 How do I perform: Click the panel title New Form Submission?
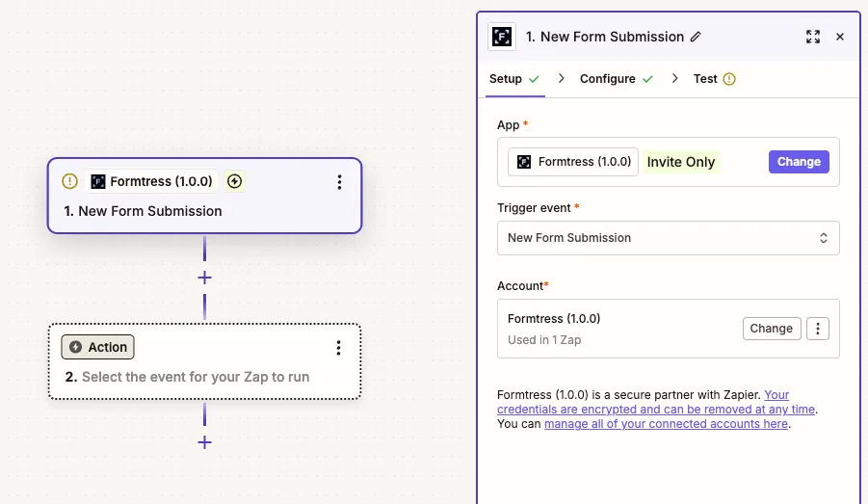click(x=612, y=37)
